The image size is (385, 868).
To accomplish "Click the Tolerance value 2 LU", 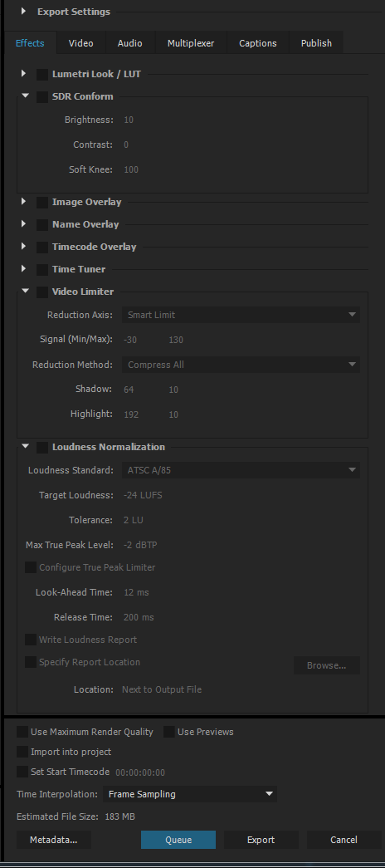I will (x=134, y=520).
